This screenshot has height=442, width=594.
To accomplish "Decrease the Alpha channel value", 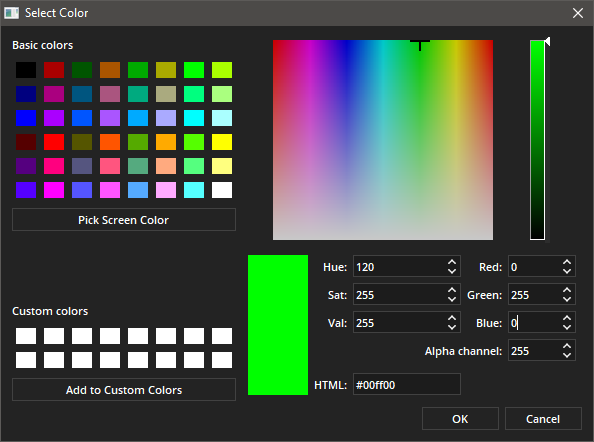I will [567, 355].
